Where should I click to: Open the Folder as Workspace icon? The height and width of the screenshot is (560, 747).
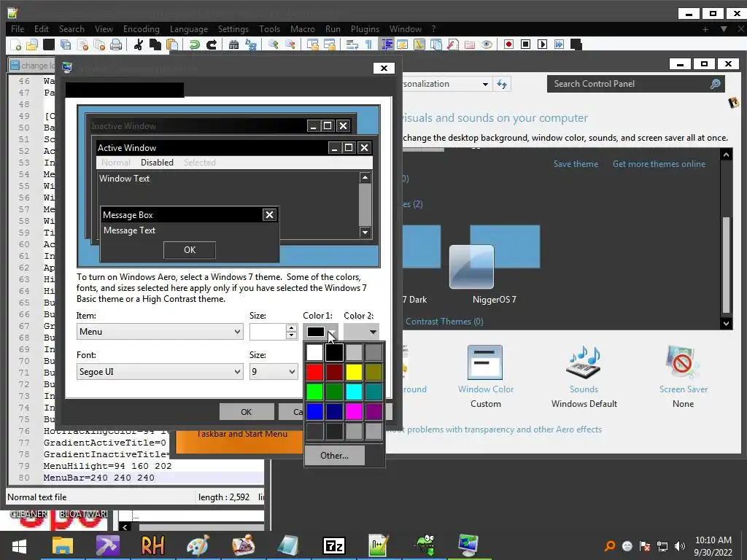click(470, 44)
